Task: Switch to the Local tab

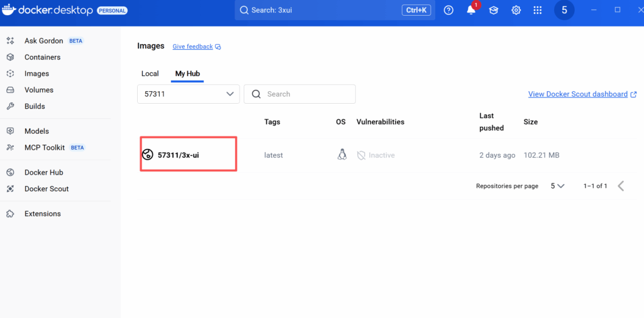Action: (150, 74)
